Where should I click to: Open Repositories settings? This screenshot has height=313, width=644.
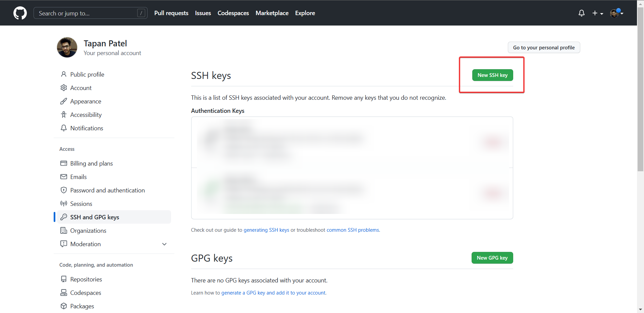(86, 279)
